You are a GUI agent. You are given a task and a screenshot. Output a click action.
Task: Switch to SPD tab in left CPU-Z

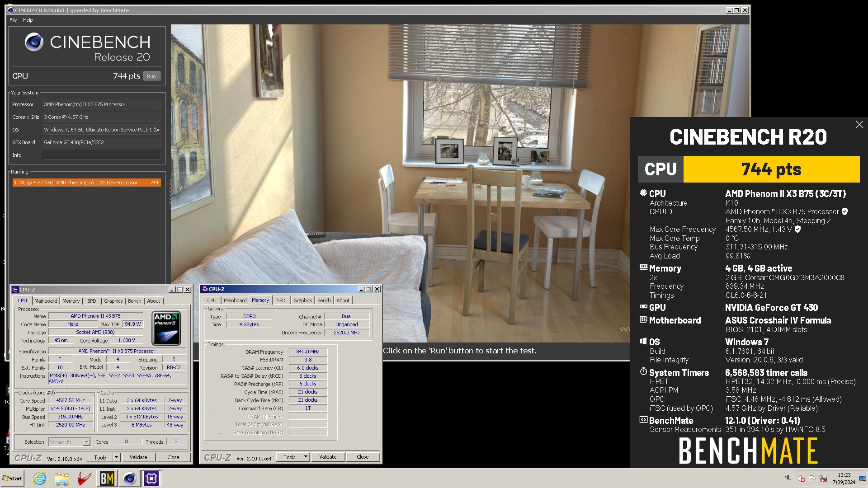(92, 301)
